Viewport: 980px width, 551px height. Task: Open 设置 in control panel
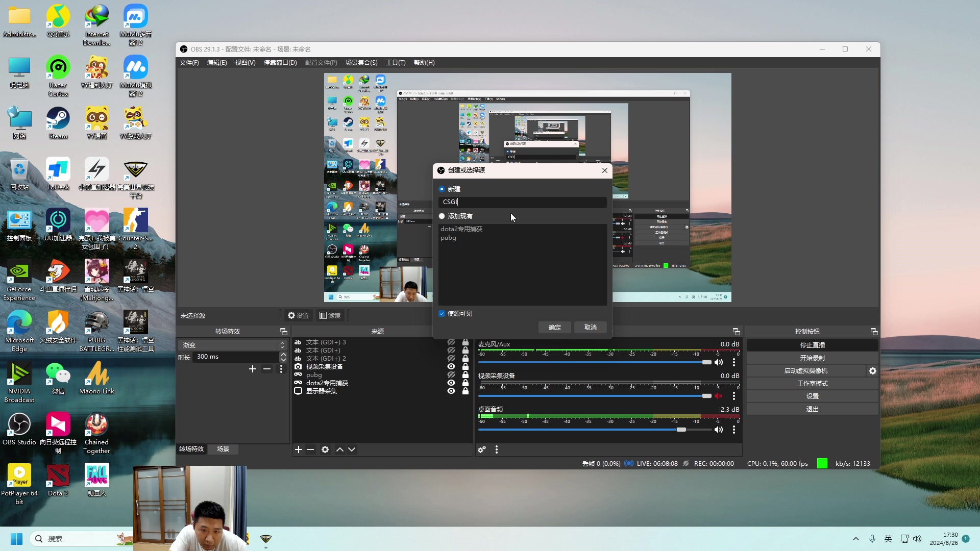[813, 396]
